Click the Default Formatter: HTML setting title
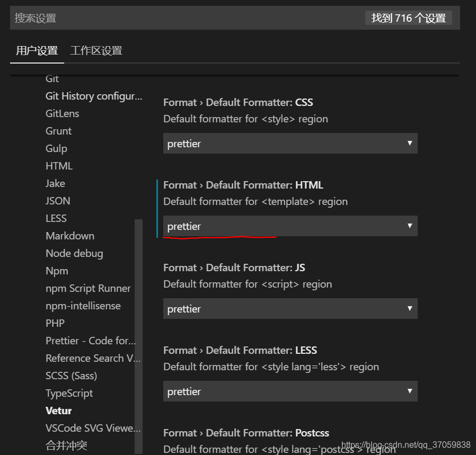The height and width of the screenshot is (455, 476). (243, 185)
